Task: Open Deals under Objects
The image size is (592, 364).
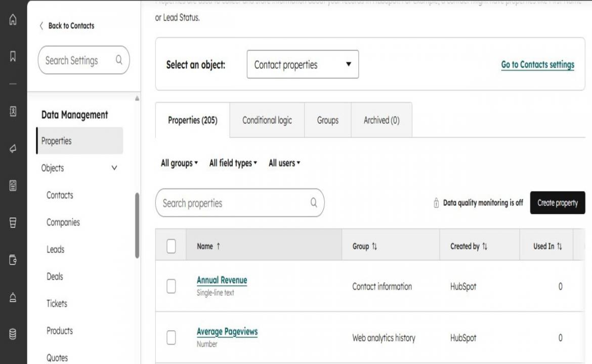Action: pos(55,277)
